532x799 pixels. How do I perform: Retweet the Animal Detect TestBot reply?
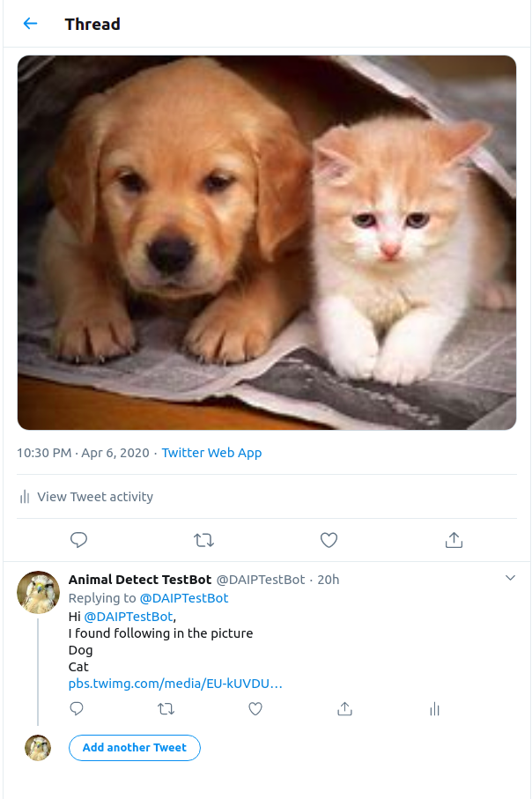click(166, 709)
